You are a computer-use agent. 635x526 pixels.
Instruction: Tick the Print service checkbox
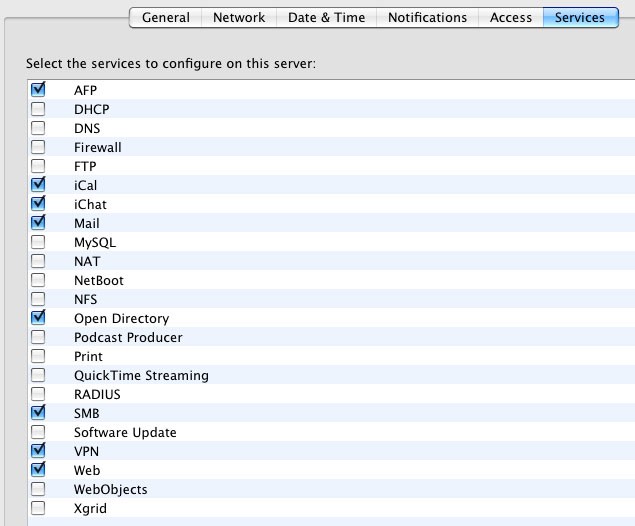point(38,356)
